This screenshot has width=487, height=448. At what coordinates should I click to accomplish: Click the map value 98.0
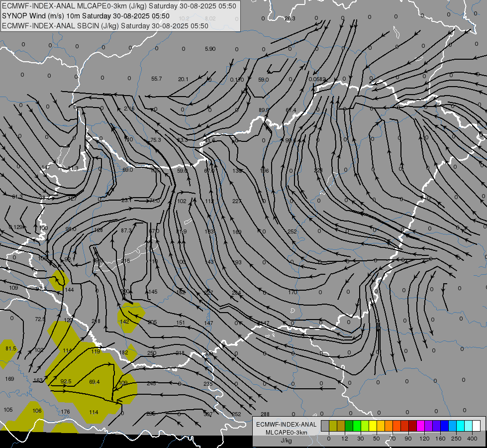(x=71, y=229)
